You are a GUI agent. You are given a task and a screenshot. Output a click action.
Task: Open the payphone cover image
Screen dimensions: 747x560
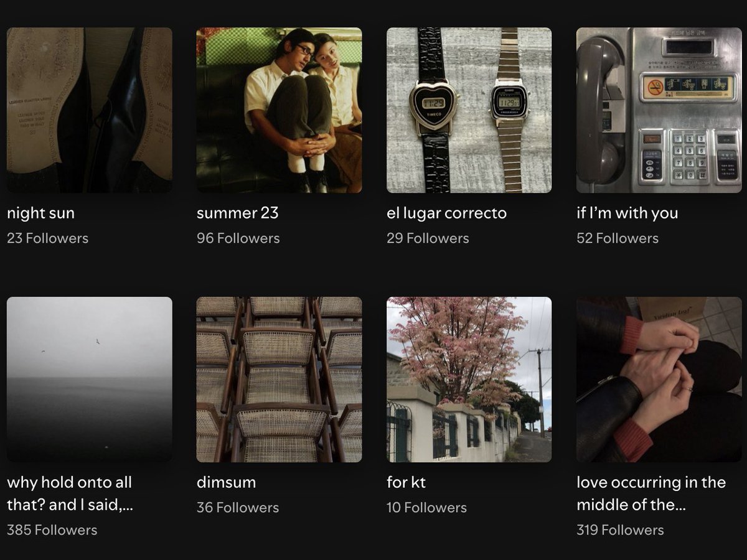tap(659, 110)
